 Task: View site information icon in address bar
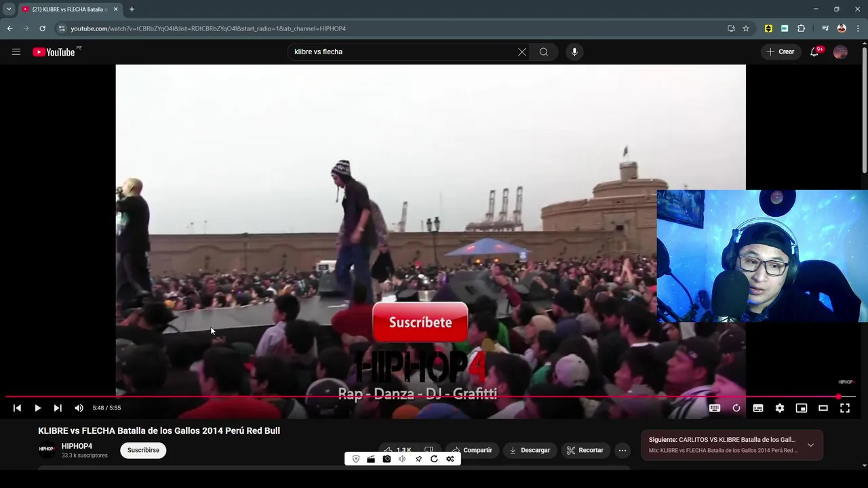pos(62,28)
